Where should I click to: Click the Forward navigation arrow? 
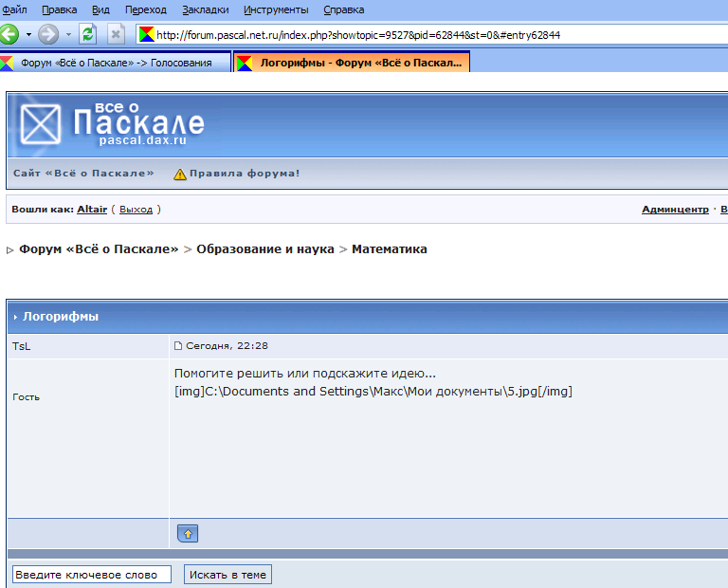point(48,34)
